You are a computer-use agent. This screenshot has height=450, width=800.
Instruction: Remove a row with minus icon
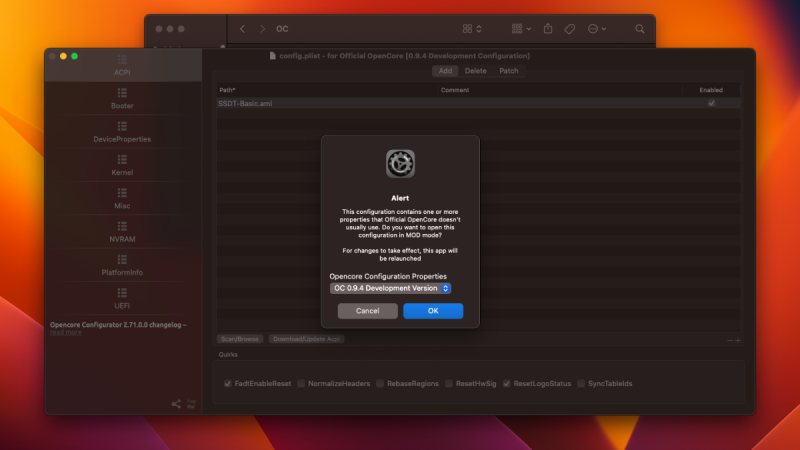point(730,340)
